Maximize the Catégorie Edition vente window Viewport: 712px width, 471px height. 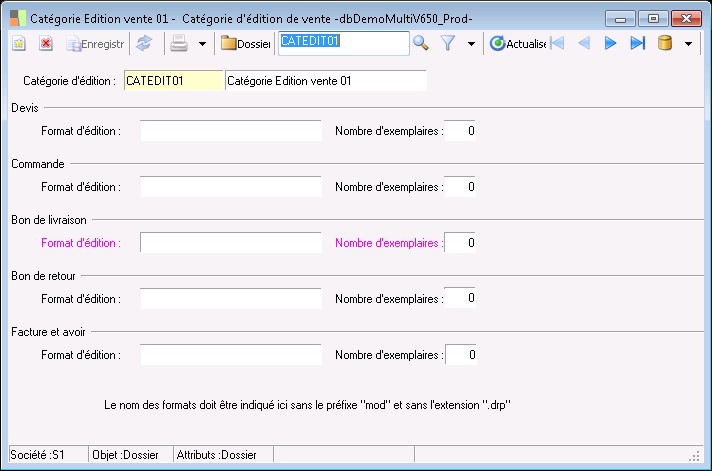pos(653,19)
